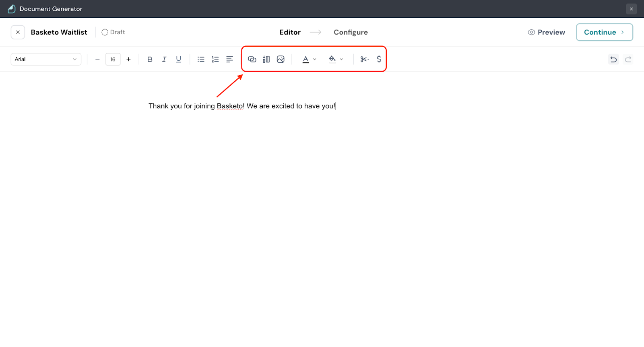Toggle underline formatting
644x347 pixels.
pyautogui.click(x=179, y=59)
